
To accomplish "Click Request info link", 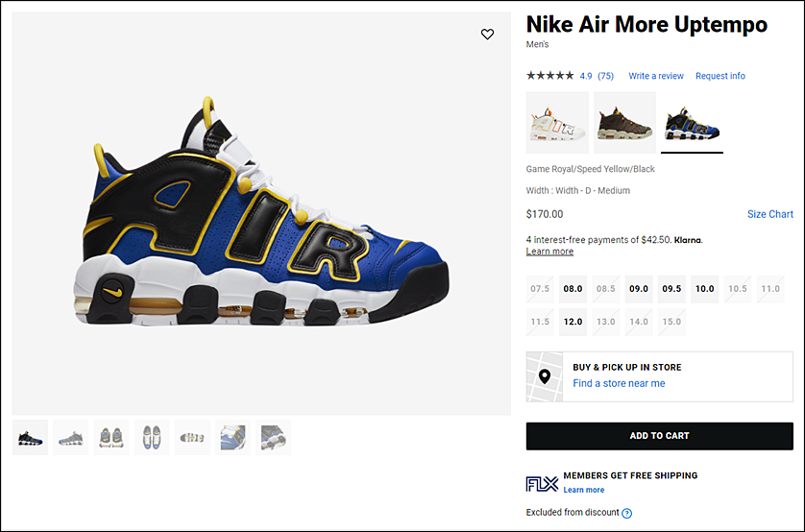I will pyautogui.click(x=720, y=76).
